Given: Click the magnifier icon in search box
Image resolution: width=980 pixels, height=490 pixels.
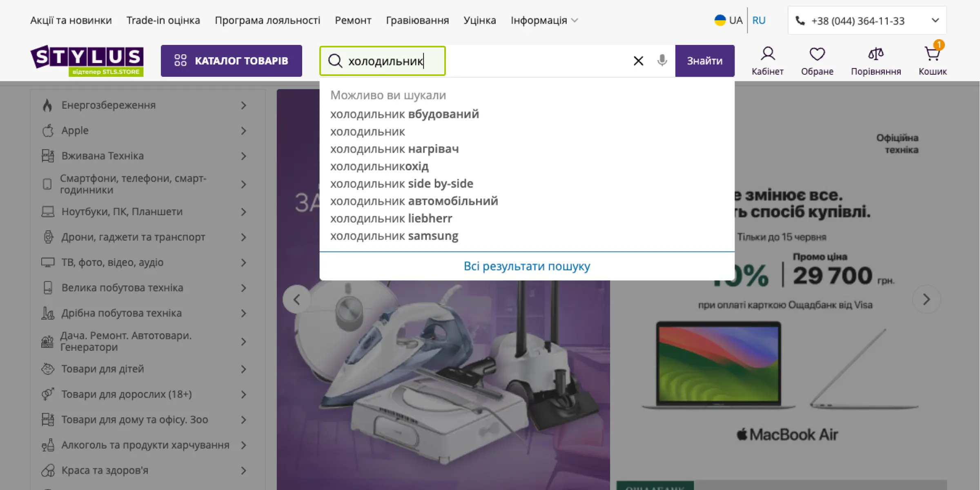Looking at the screenshot, I should point(335,61).
